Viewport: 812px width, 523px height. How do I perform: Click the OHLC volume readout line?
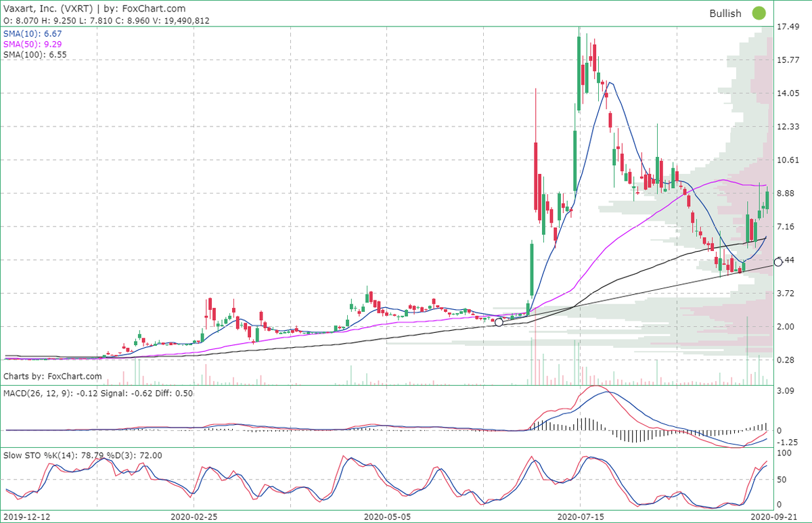tap(106, 21)
